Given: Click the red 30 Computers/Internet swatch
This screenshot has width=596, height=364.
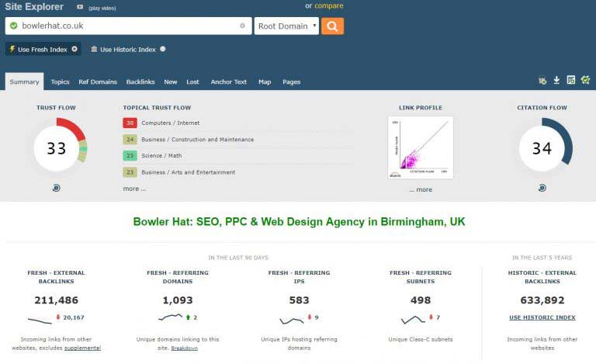Looking at the screenshot, I should [x=130, y=123].
